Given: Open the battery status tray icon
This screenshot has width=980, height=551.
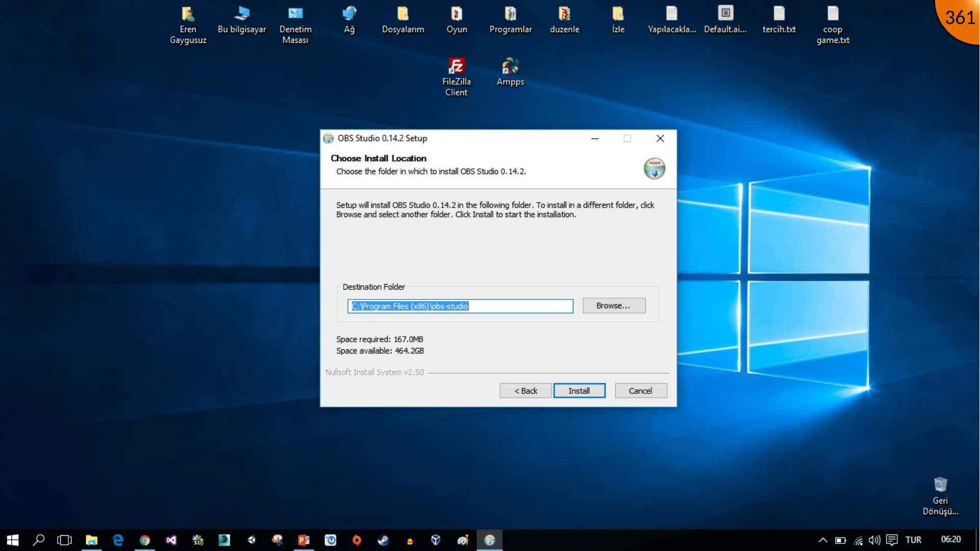Looking at the screenshot, I should (840, 540).
